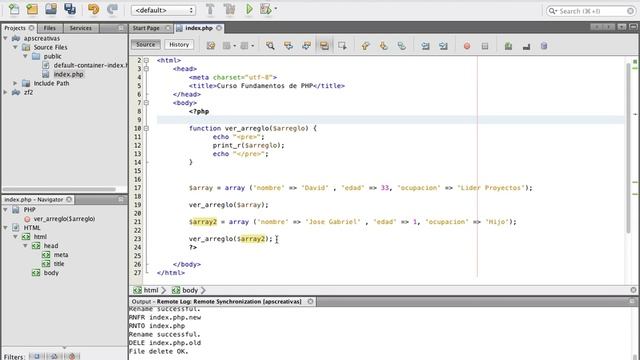This screenshot has height=360, width=640.
Task: Click the body breadcrumb below editor
Action: [x=190, y=290]
